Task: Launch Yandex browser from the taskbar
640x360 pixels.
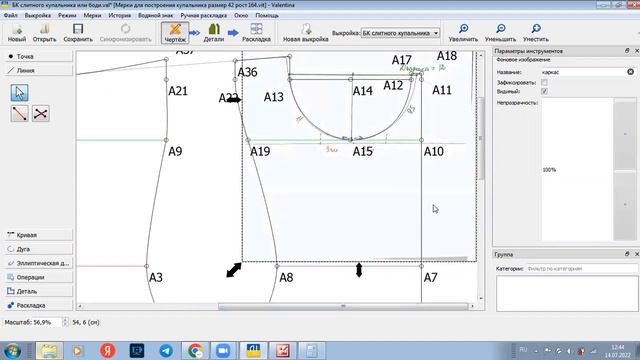Action: pyautogui.click(x=107, y=351)
